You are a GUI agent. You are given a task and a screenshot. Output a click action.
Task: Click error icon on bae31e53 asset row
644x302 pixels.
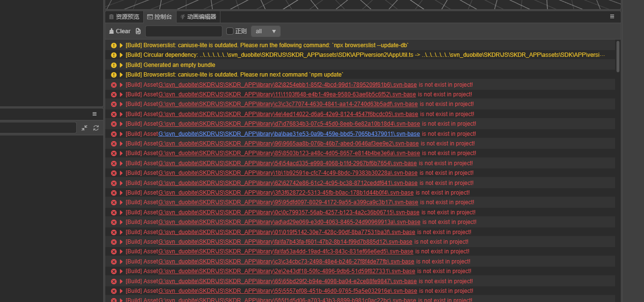pyautogui.click(x=114, y=134)
